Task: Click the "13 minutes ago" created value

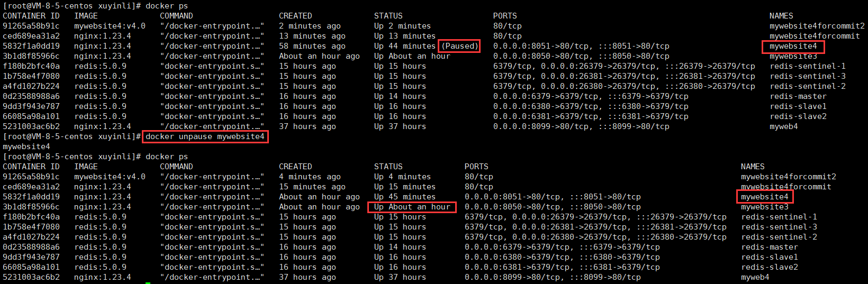Action: coord(312,36)
